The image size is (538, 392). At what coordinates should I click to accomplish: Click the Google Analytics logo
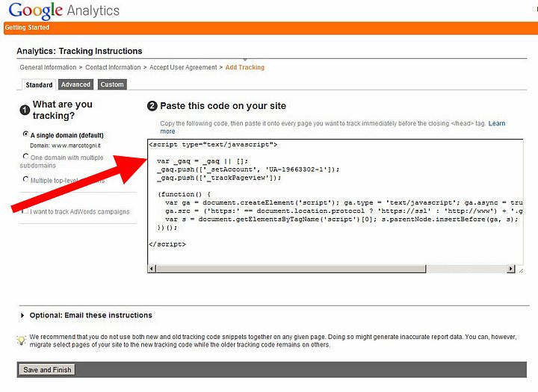(64, 10)
